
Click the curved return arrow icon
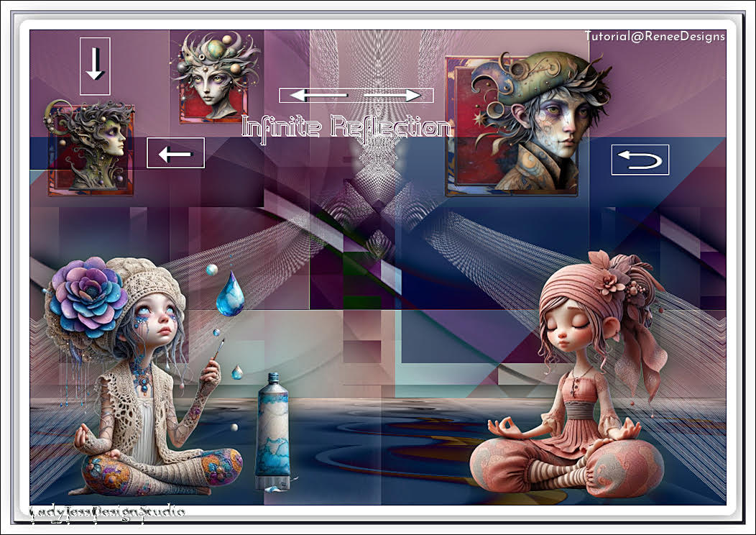point(640,160)
